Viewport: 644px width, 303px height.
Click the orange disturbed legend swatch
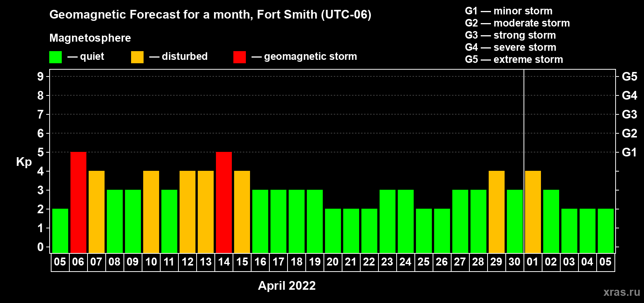coord(137,57)
